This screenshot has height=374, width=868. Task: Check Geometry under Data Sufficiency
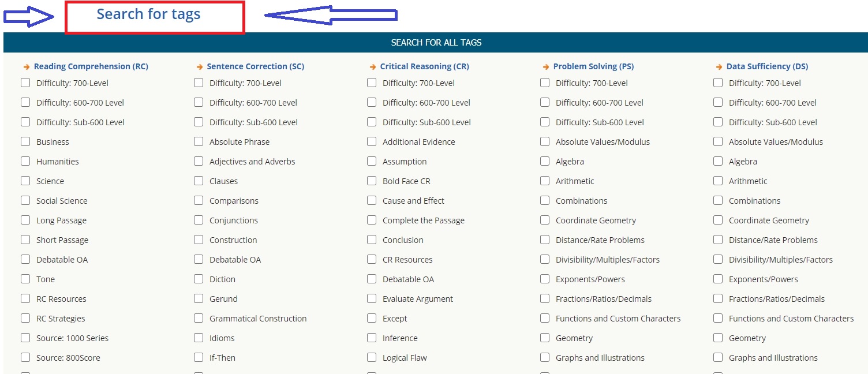coord(718,338)
